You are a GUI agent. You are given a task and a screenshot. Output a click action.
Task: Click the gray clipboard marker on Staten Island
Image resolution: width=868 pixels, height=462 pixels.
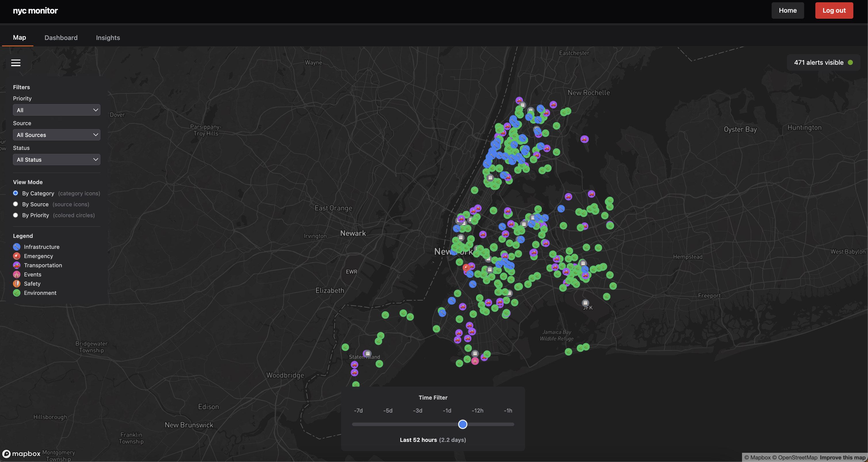(368, 354)
